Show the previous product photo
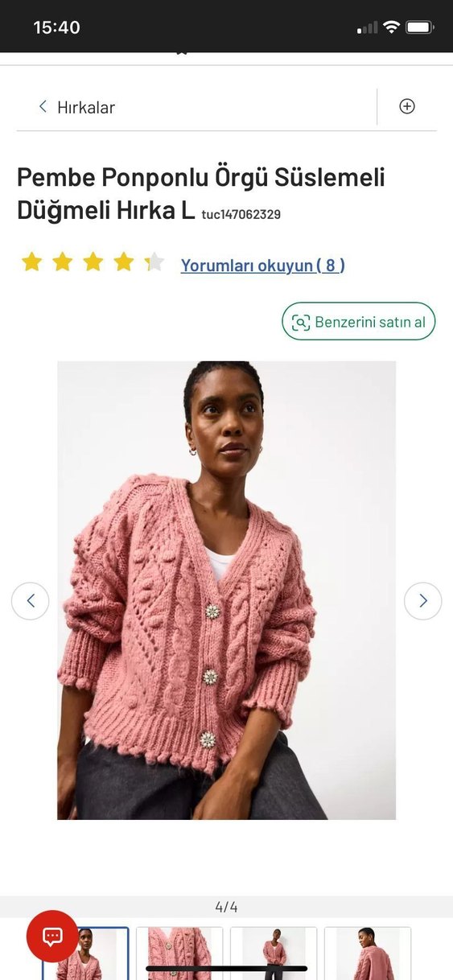The width and height of the screenshot is (453, 980). 31,600
